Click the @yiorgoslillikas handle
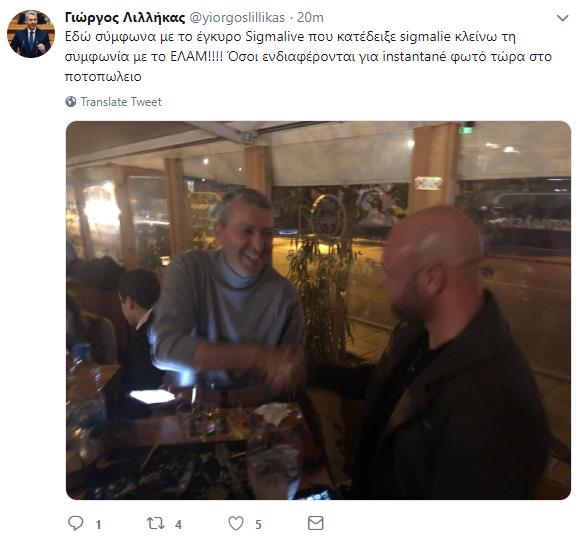The image size is (579, 536). coord(237,18)
